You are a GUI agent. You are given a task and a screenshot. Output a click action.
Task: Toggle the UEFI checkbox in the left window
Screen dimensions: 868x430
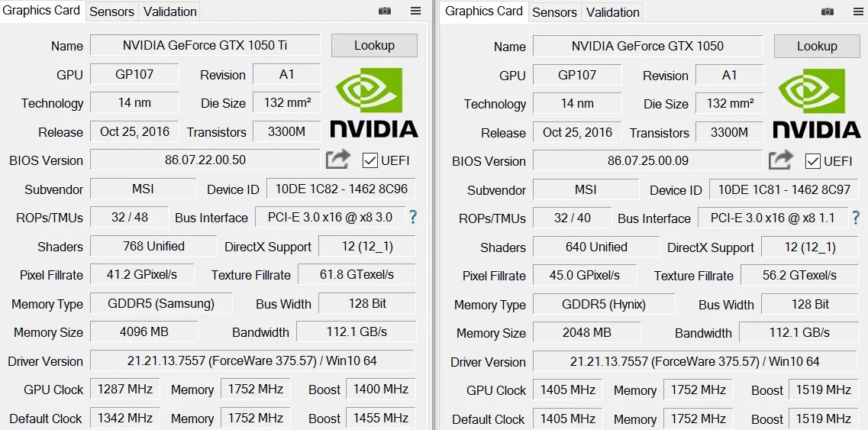pyautogui.click(x=369, y=160)
